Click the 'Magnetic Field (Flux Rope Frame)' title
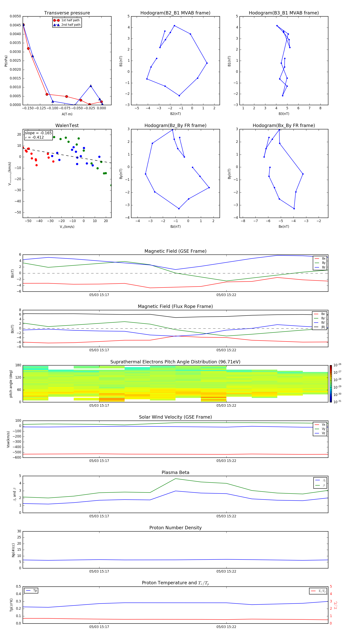This screenshot has height=644, width=351. 175,307
